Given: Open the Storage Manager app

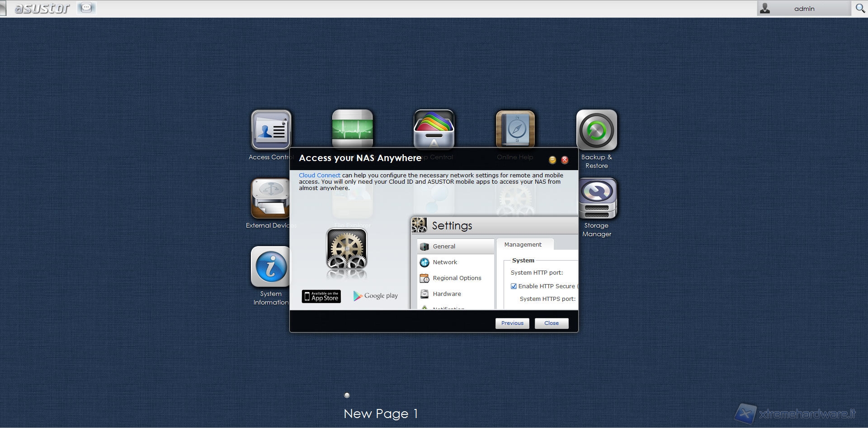Looking at the screenshot, I should coord(596,199).
